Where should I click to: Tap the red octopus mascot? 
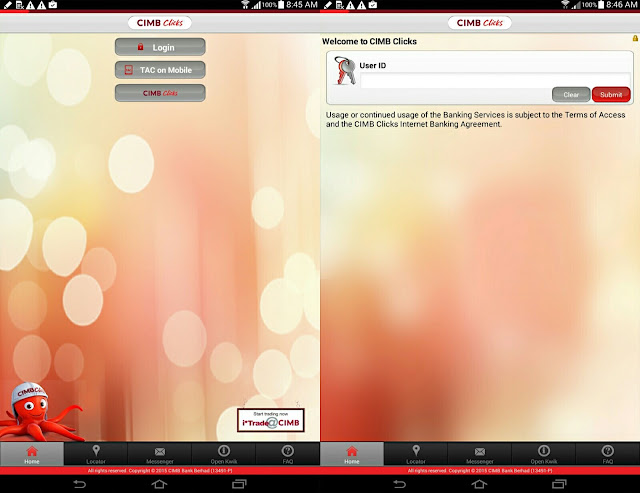click(x=39, y=412)
